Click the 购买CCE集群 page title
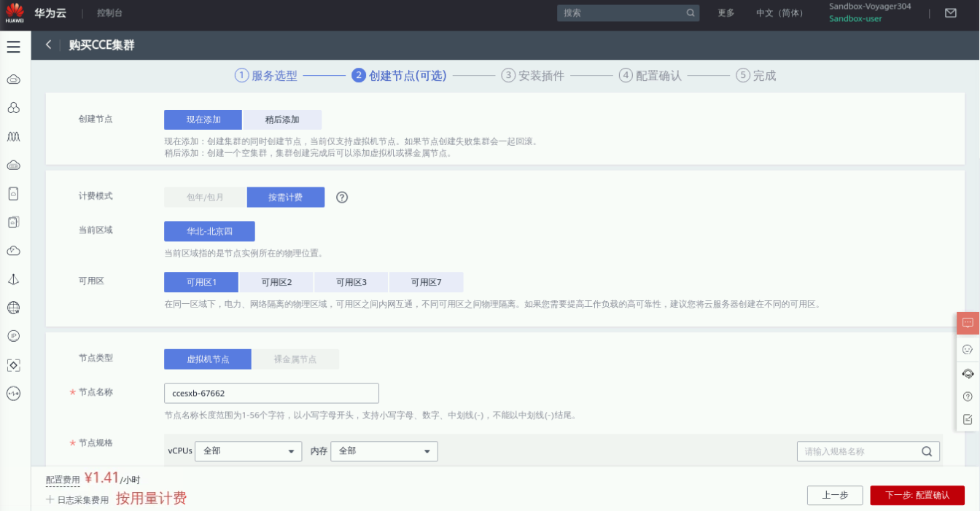This screenshot has width=980, height=511. (101, 45)
